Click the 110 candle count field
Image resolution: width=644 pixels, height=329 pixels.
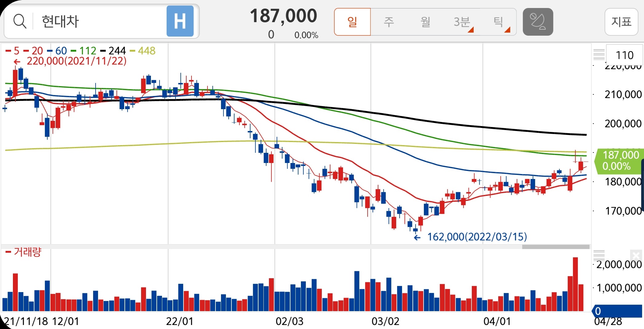(624, 55)
